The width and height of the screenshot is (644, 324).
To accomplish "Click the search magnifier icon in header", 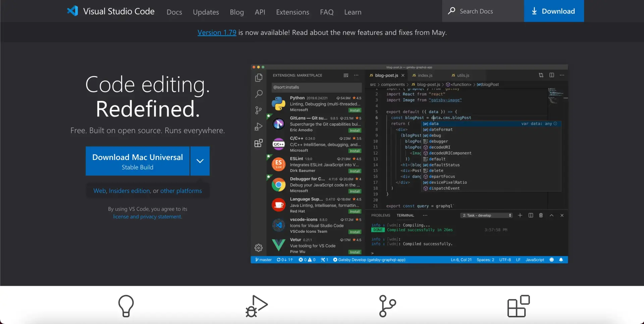I will click(x=451, y=11).
